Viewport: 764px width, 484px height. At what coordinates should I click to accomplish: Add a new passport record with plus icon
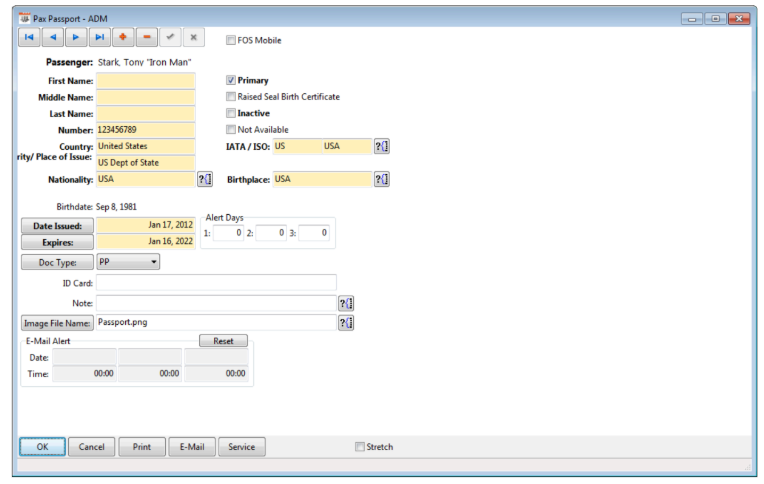[x=123, y=37]
